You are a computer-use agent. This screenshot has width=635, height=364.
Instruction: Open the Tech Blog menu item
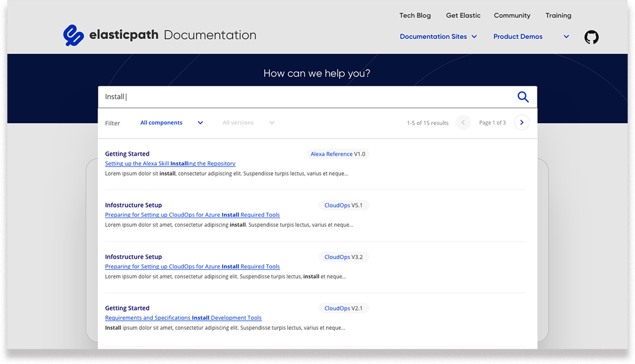(x=415, y=15)
